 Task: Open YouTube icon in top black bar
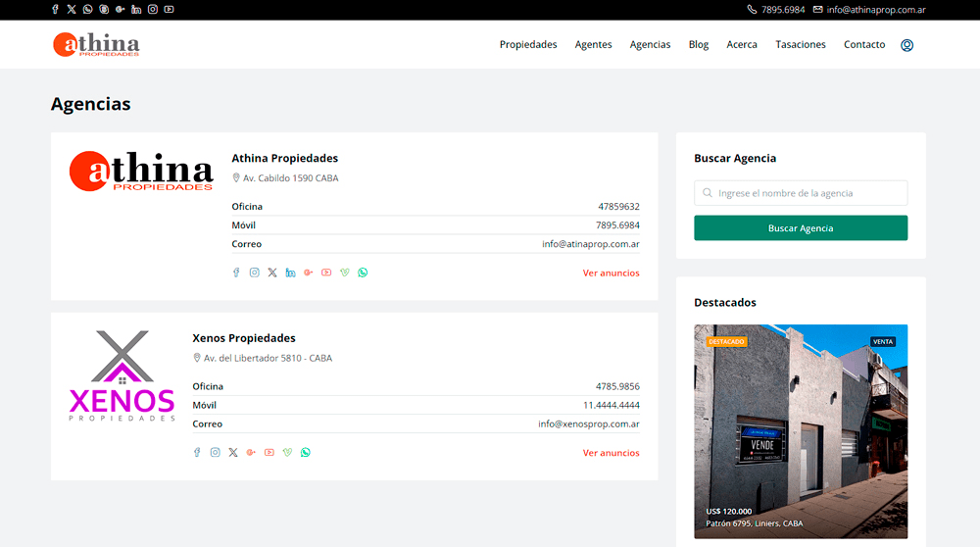169,10
